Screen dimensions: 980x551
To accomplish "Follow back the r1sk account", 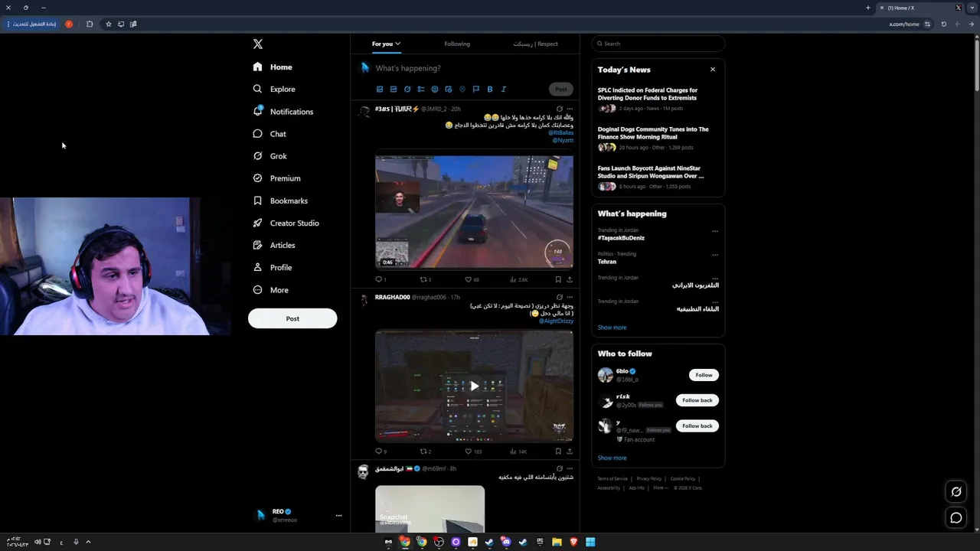I will pos(697,400).
